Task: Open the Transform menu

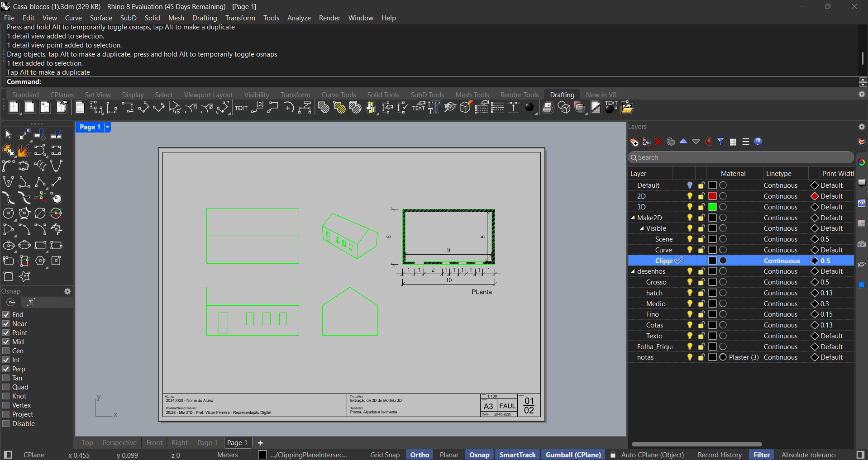Action: [x=240, y=18]
